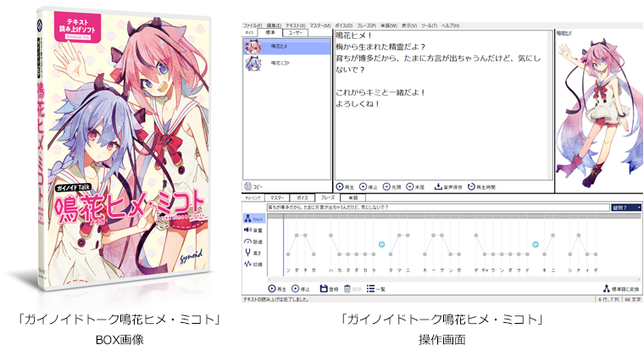Open the ツール(T) menu
Viewport: 644px width, 356px height.
pos(429,25)
